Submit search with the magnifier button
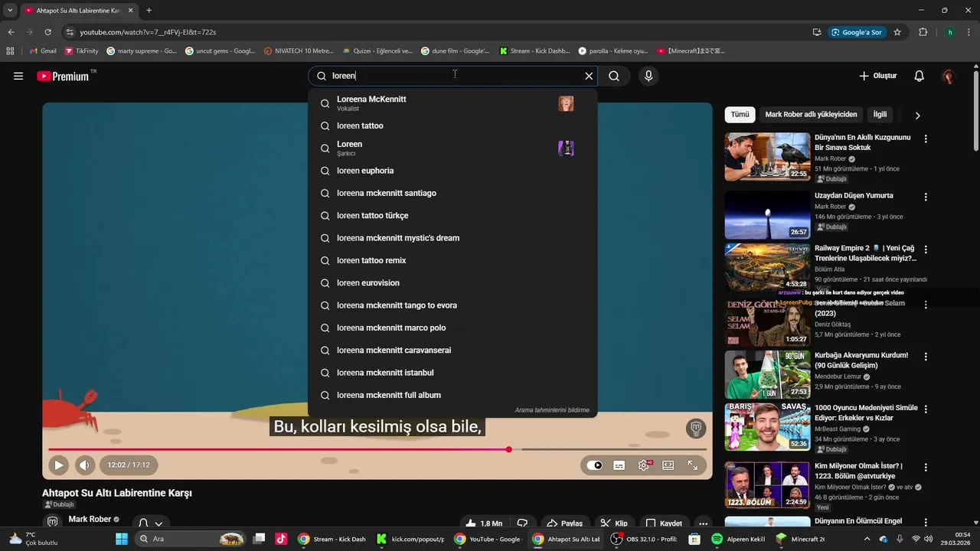The image size is (980, 551). click(x=614, y=76)
